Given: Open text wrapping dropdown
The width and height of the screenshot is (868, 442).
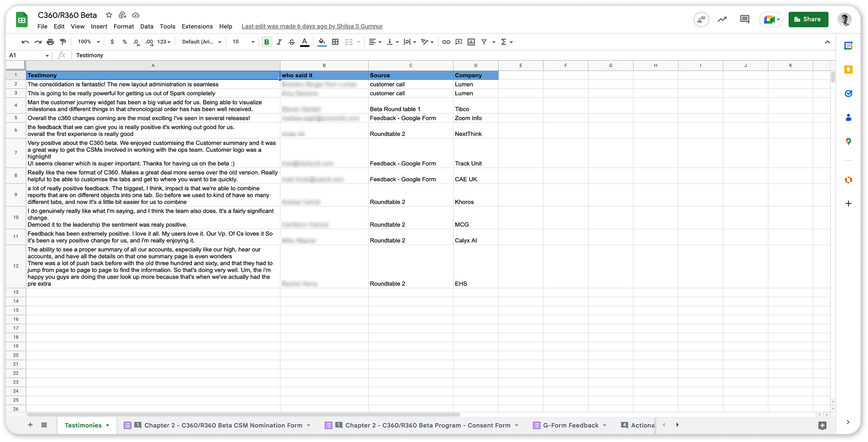Looking at the screenshot, I should pos(410,42).
